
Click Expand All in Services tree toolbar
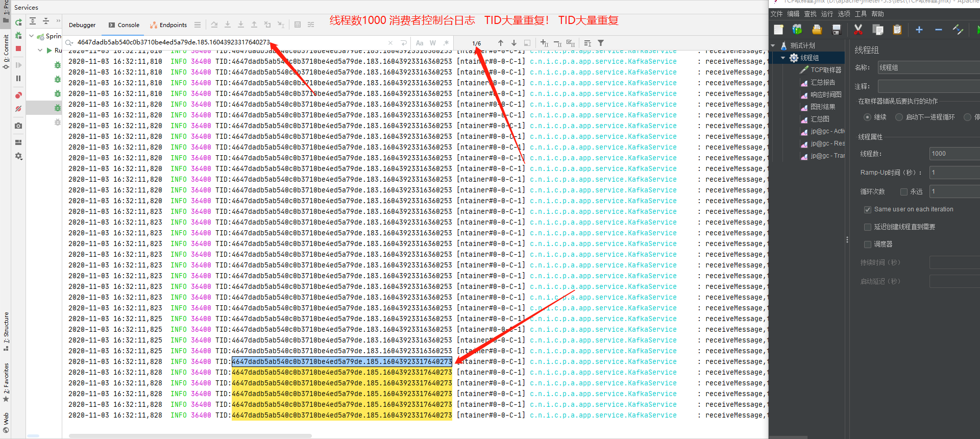pos(33,21)
